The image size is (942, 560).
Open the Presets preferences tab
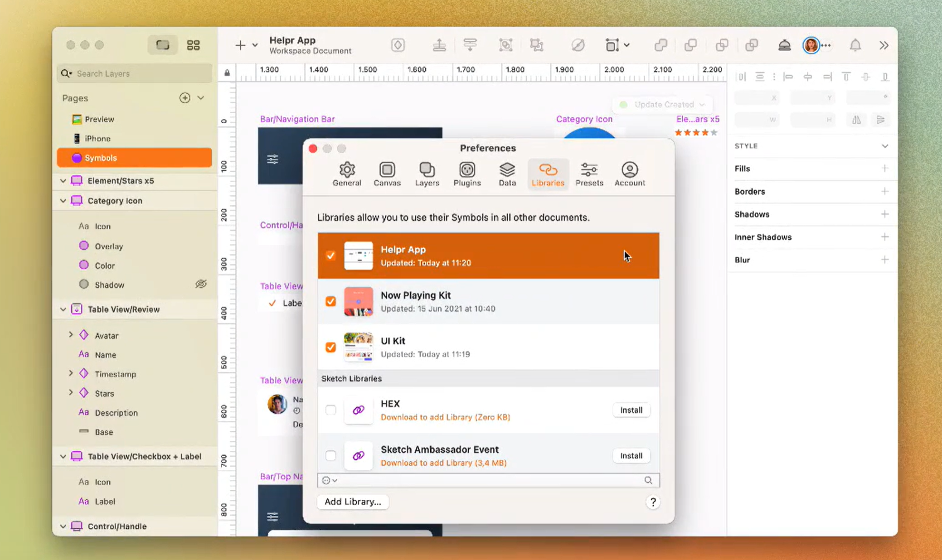tap(589, 174)
